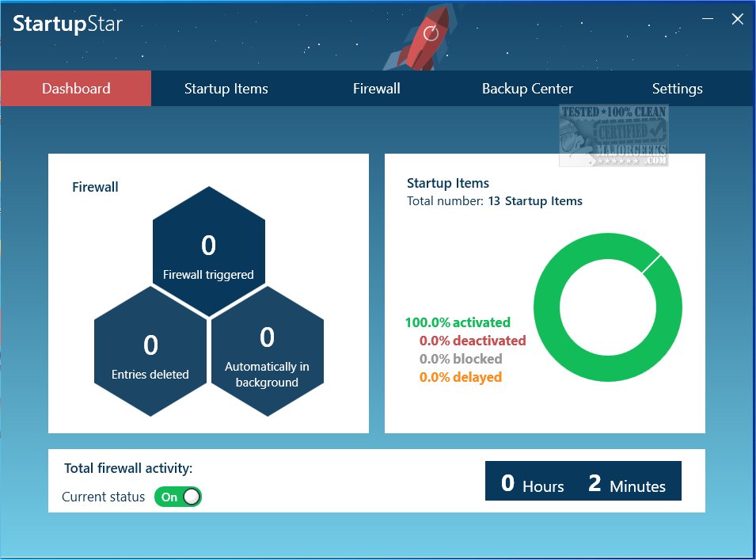This screenshot has height=560, width=756.
Task: Click the '13 Startup Items' total text
Action: (535, 201)
